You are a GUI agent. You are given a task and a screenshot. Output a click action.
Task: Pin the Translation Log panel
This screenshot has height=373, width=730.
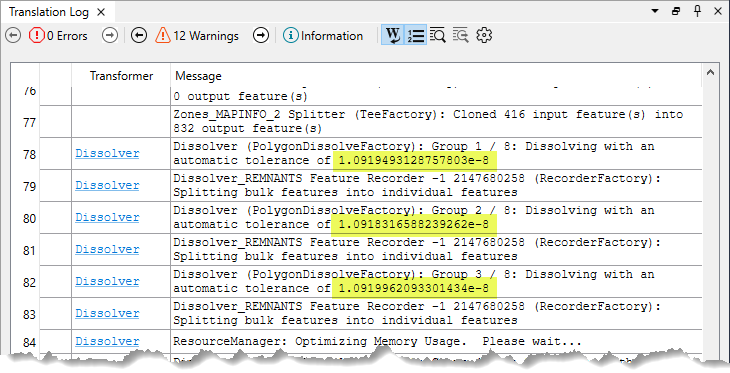click(x=697, y=12)
